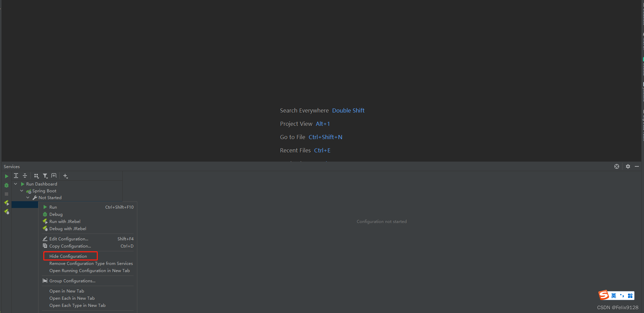This screenshot has height=313, width=644.
Task: Click the Debug bug icon in Services sidebar
Action: 6,185
